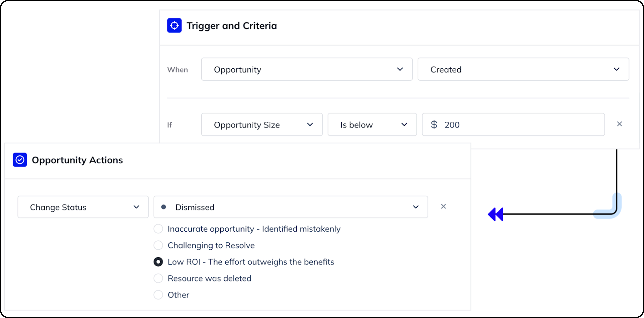Click the Trigger and Criteria target icon
This screenshot has height=318, width=644.
coord(174,26)
